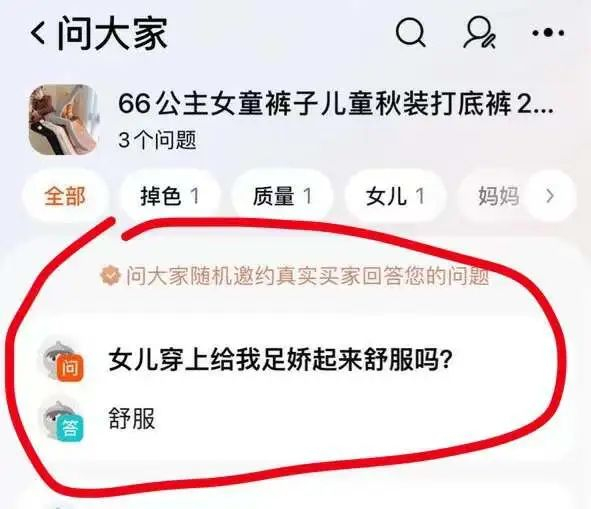
Task: Select the 全部 filter tab
Action: coord(65,196)
